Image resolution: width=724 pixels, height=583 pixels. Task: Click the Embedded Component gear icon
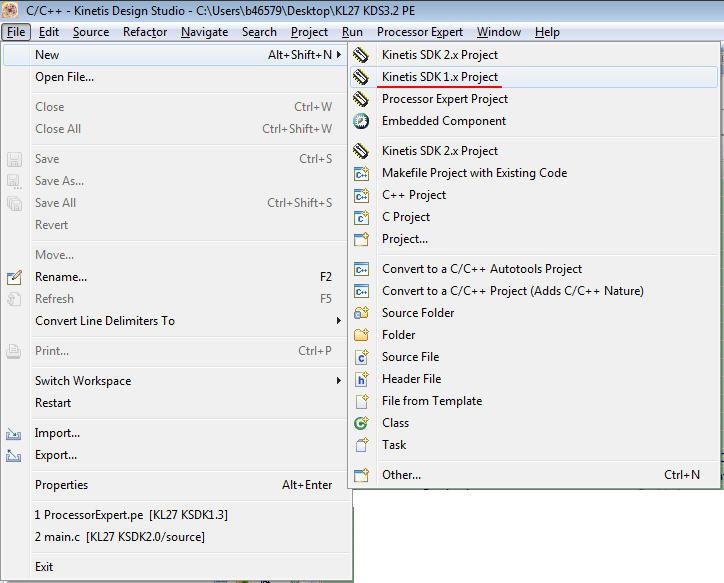coord(361,121)
